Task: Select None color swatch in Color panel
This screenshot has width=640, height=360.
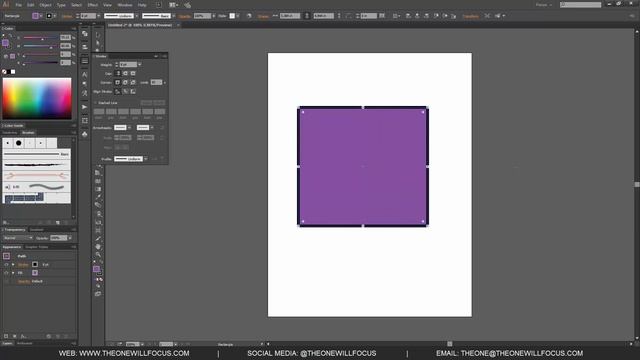Action: [x=4, y=71]
